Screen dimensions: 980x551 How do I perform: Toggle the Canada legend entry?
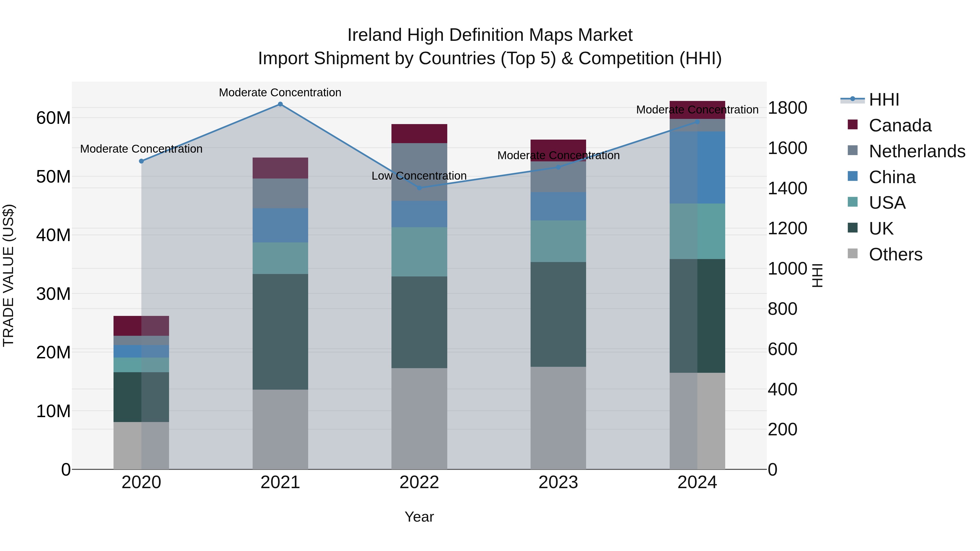point(889,125)
